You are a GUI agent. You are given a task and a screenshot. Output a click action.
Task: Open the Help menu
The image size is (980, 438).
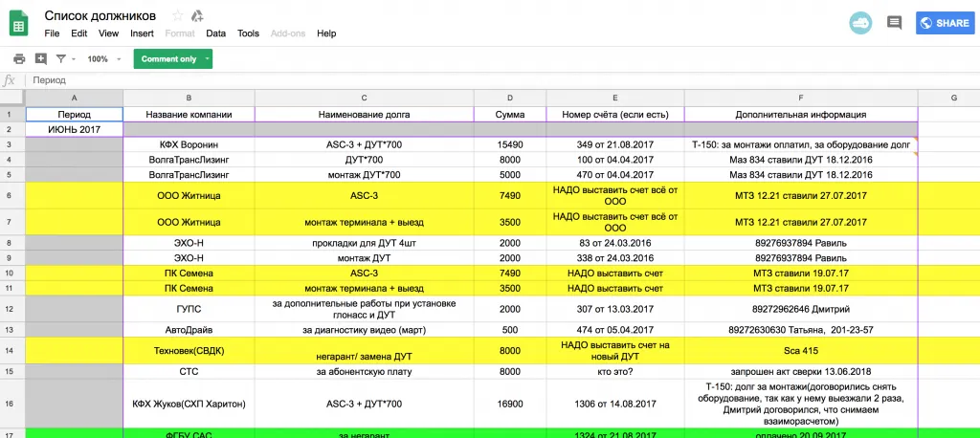pos(326,33)
